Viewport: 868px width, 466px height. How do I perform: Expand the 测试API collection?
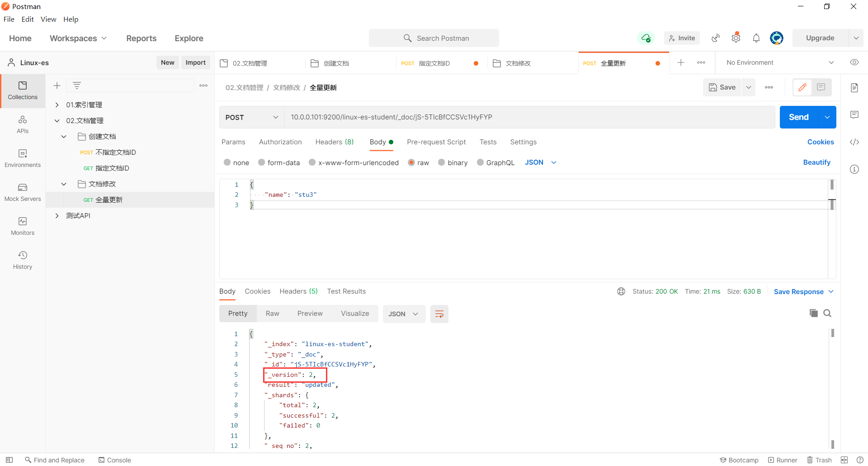tap(57, 216)
